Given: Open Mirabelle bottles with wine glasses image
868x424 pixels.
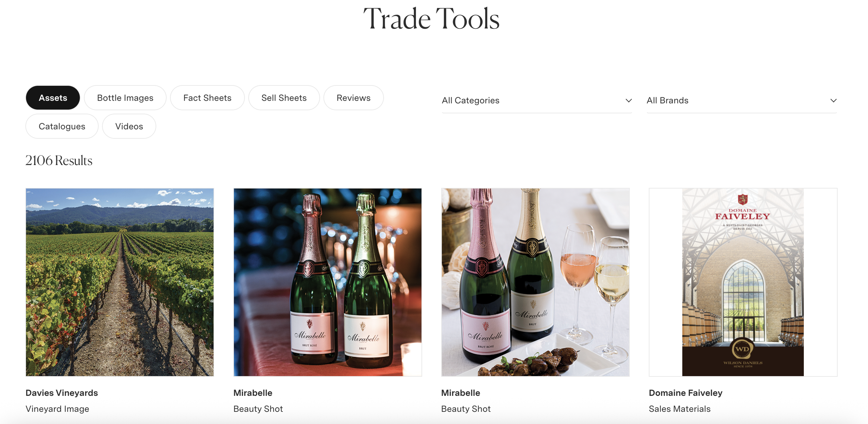Looking at the screenshot, I should pyautogui.click(x=535, y=282).
